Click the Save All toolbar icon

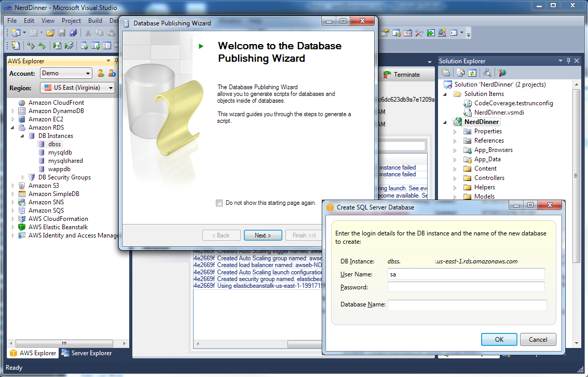click(73, 33)
